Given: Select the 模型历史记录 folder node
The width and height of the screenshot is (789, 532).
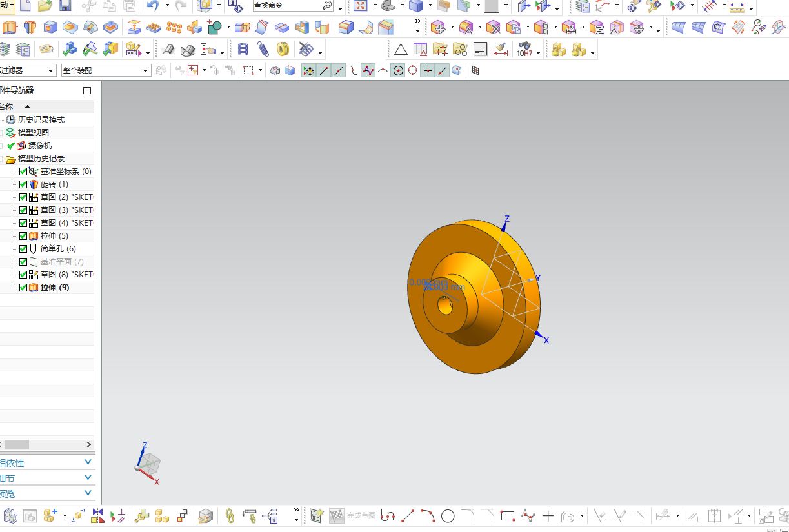Looking at the screenshot, I should (x=41, y=159).
